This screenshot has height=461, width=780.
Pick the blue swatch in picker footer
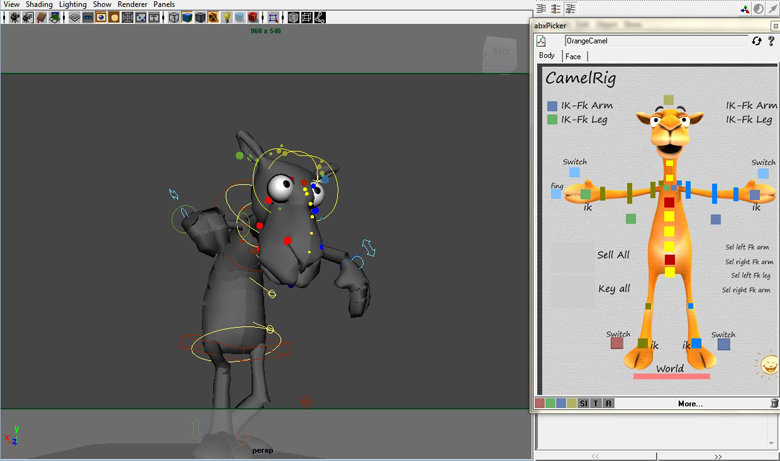[x=561, y=403]
